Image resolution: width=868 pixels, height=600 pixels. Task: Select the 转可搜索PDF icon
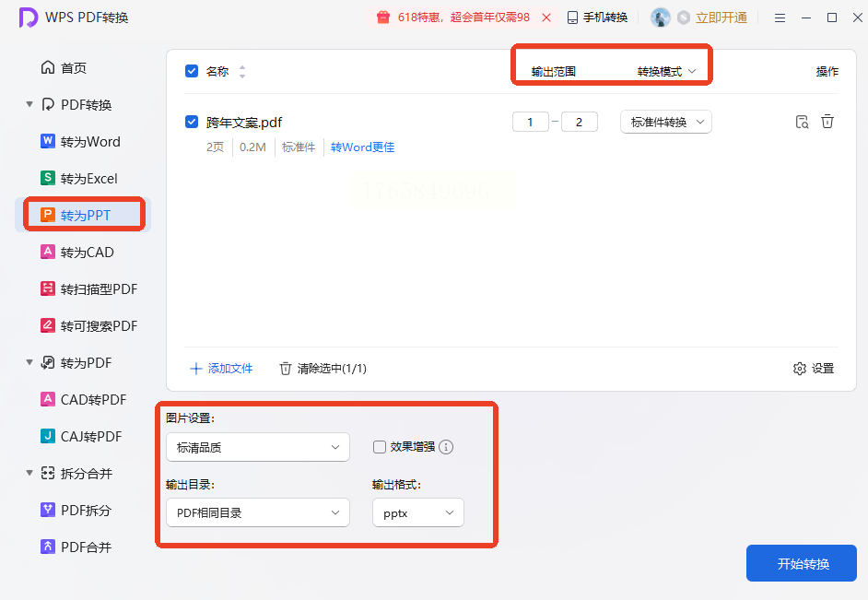(x=48, y=325)
